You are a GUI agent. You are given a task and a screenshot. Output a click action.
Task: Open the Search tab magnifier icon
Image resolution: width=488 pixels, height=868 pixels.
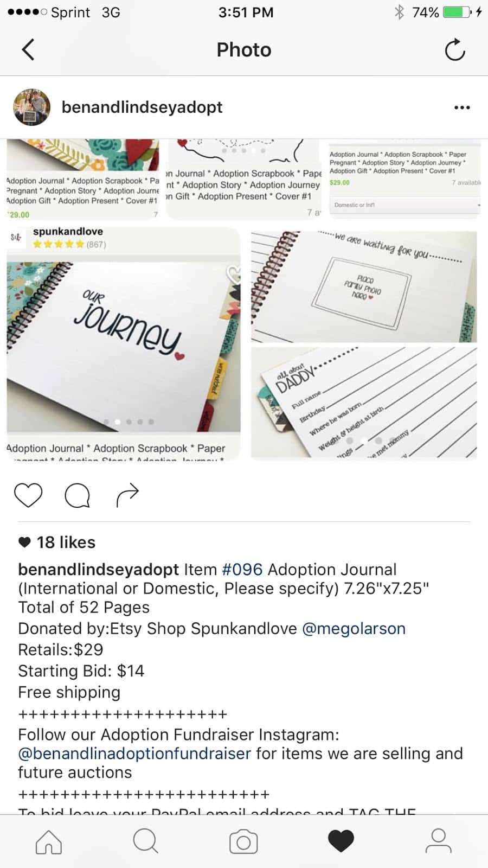point(145,841)
